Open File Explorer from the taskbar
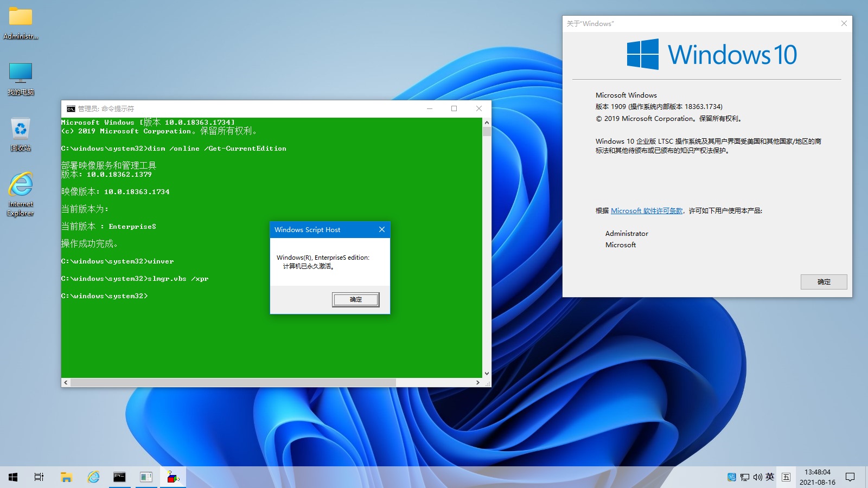Screen dimensions: 868x488 pos(66,477)
